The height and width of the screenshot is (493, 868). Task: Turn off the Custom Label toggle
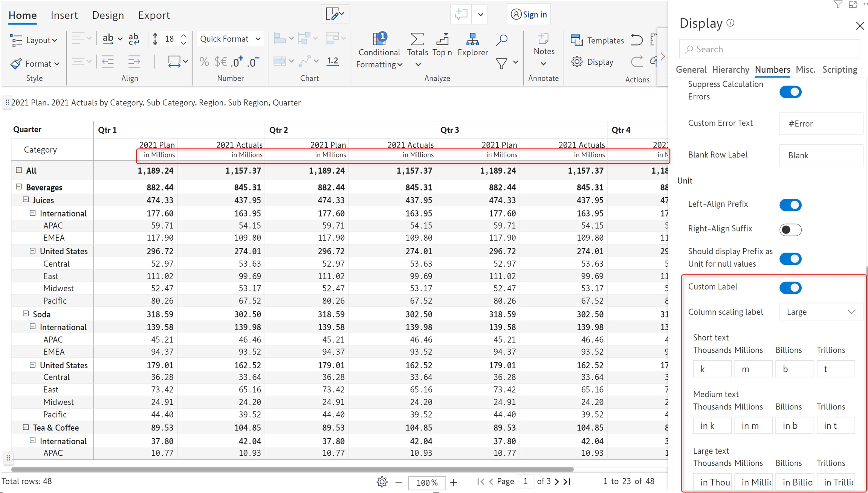pyautogui.click(x=790, y=288)
